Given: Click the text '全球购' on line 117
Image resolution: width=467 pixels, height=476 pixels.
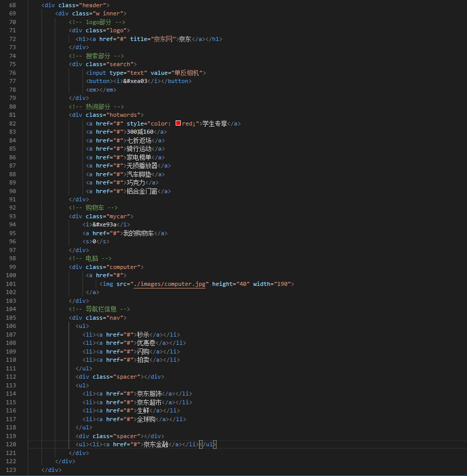Looking at the screenshot, I should click(146, 419).
